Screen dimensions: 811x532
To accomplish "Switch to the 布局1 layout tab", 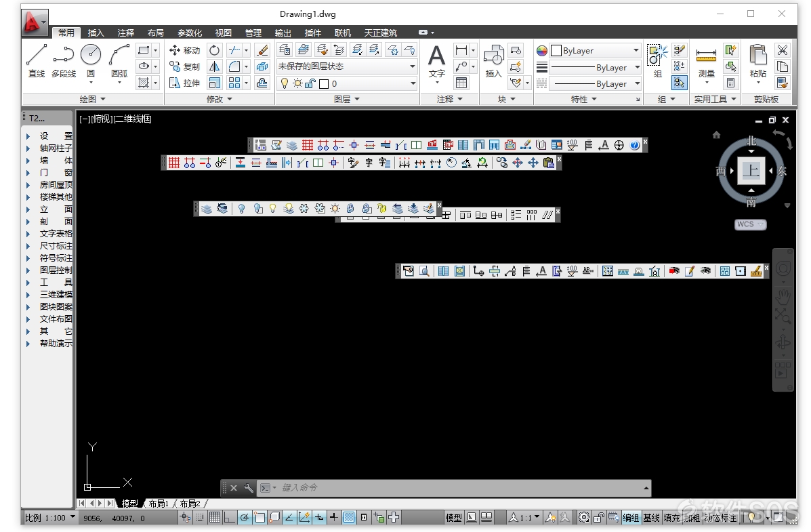I will coord(159,503).
